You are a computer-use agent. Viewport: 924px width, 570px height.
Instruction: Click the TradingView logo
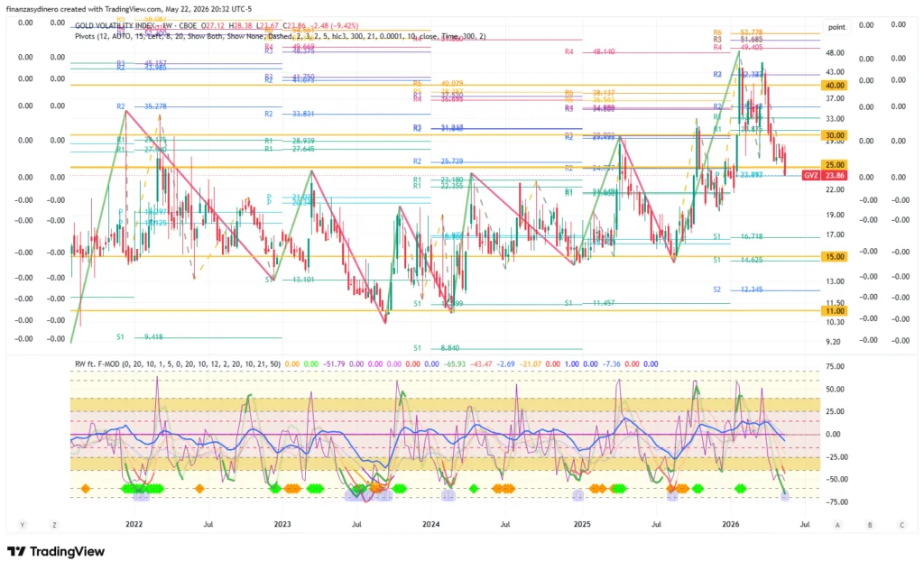click(56, 552)
